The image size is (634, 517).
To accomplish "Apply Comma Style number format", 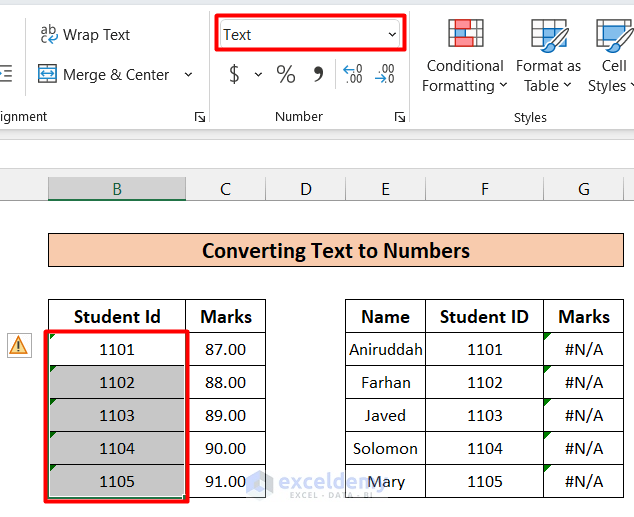I will (319, 74).
